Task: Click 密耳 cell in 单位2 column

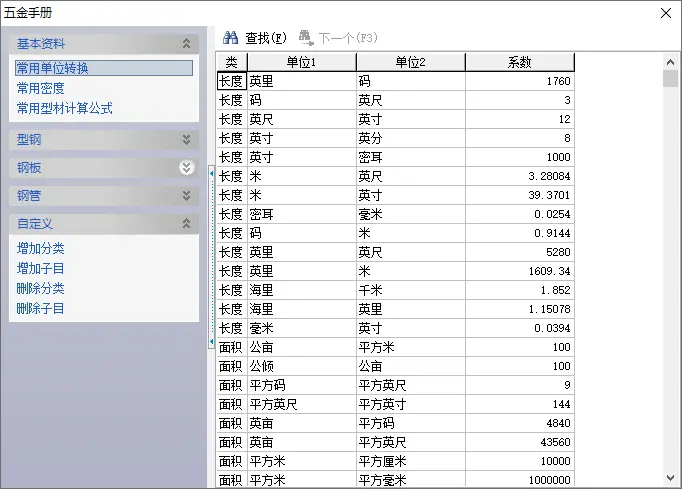Action: tap(411, 157)
